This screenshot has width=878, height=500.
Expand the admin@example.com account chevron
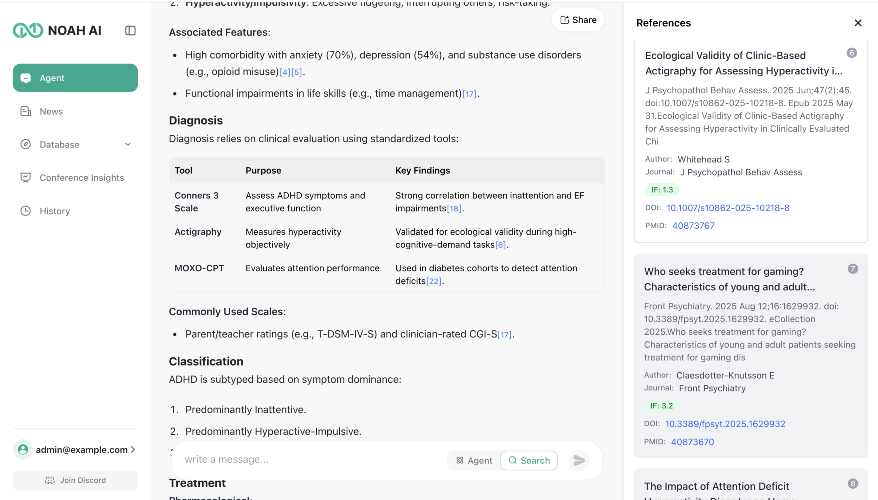pos(133,450)
